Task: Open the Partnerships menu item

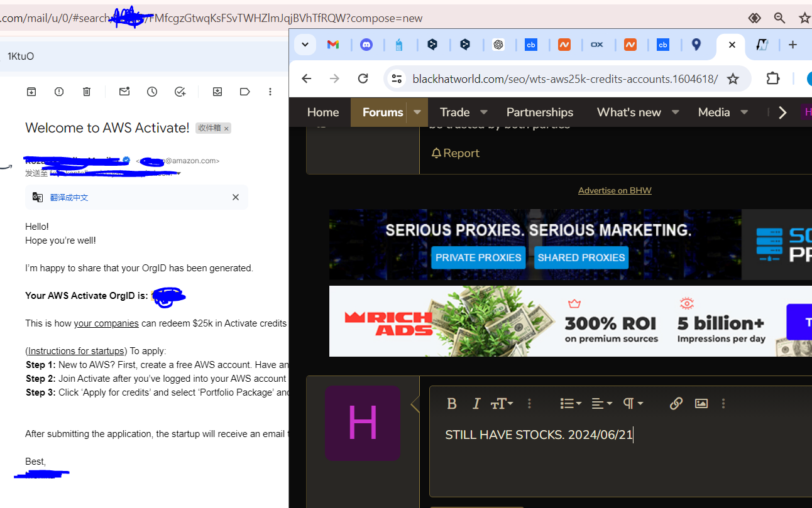Action: tap(540, 112)
